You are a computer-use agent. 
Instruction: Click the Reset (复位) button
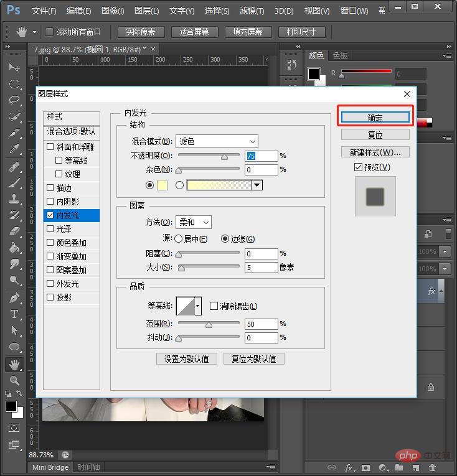375,135
